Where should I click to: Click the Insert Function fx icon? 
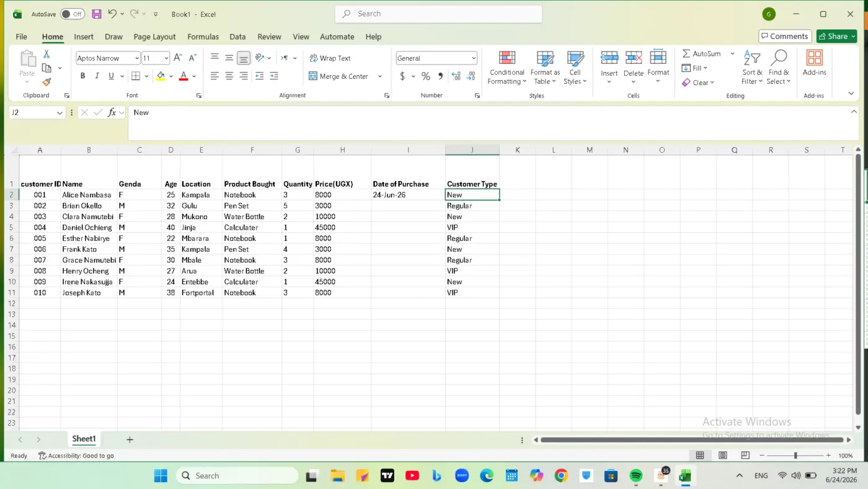coord(112,112)
